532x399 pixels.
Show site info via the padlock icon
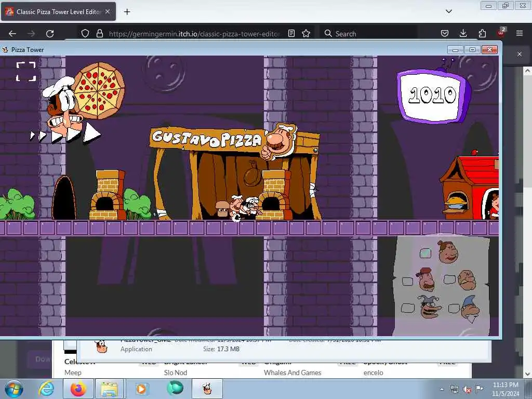click(x=99, y=33)
